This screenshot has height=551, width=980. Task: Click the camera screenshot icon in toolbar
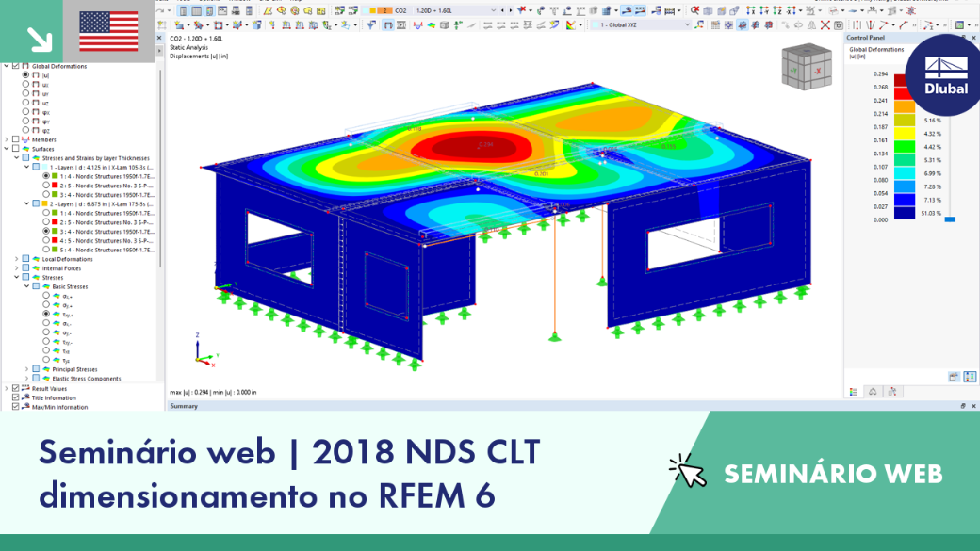pyautogui.click(x=839, y=25)
